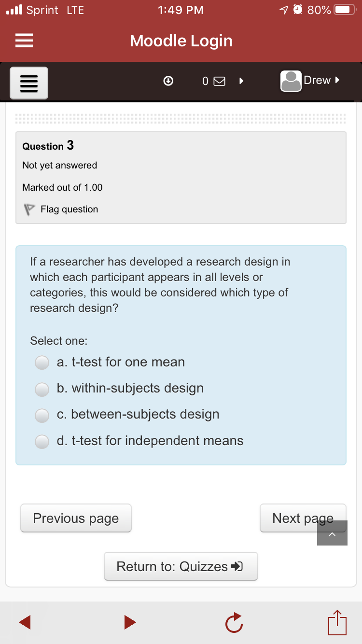Open the hamburger menu in red header
The height and width of the screenshot is (644, 362).
[x=24, y=41]
